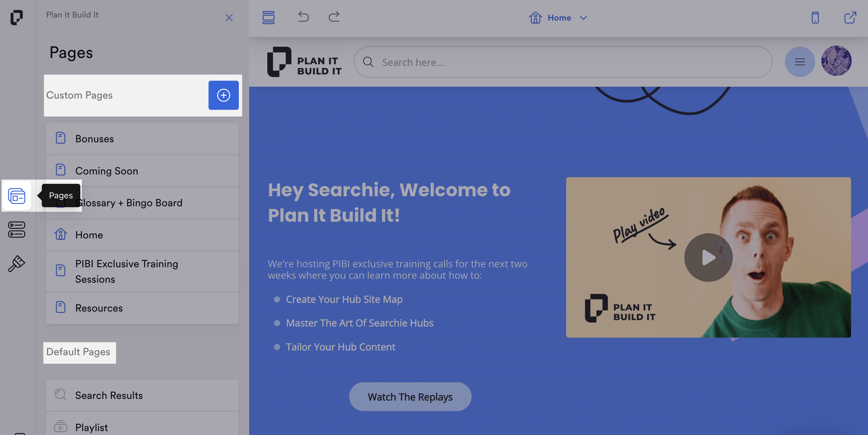This screenshot has height=435, width=868.
Task: Click the profile avatar in the hub header
Action: tap(836, 61)
